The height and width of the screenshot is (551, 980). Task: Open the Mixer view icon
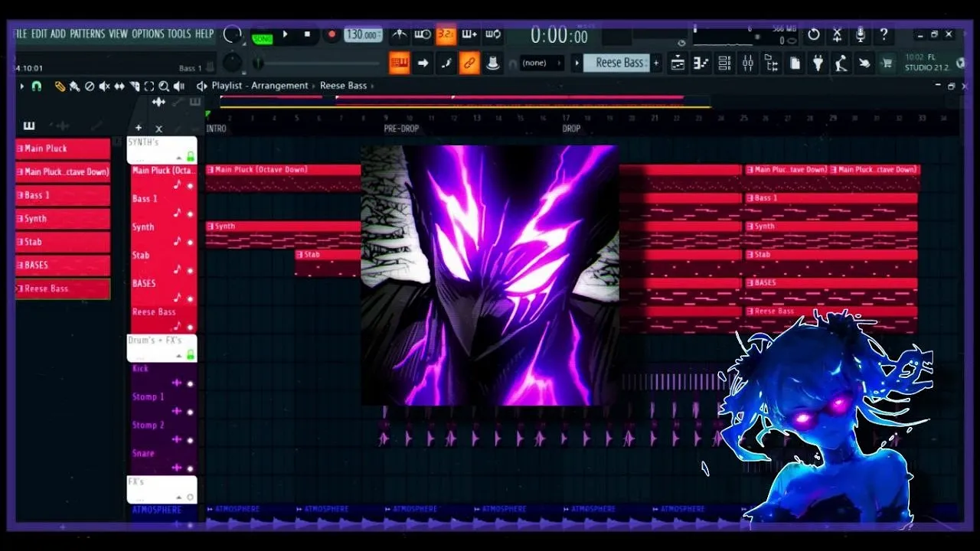[x=748, y=64]
